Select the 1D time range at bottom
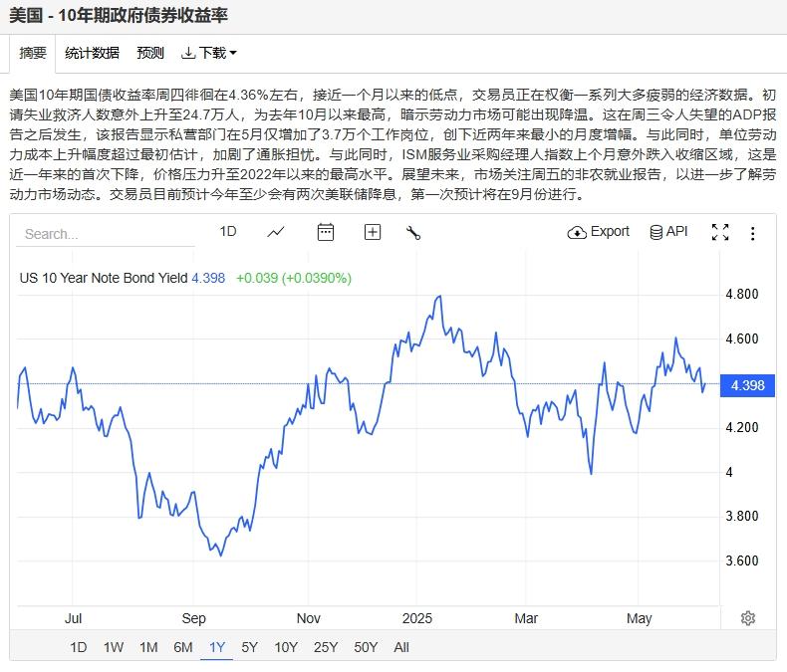Screen dimensions: 787x672 click(x=78, y=647)
